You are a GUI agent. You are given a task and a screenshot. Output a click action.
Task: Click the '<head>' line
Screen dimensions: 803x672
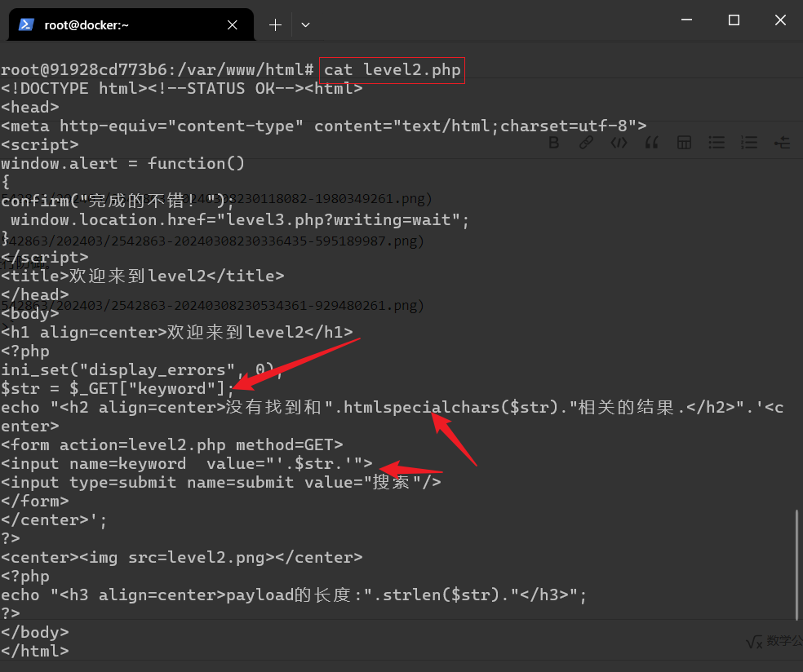(x=29, y=107)
